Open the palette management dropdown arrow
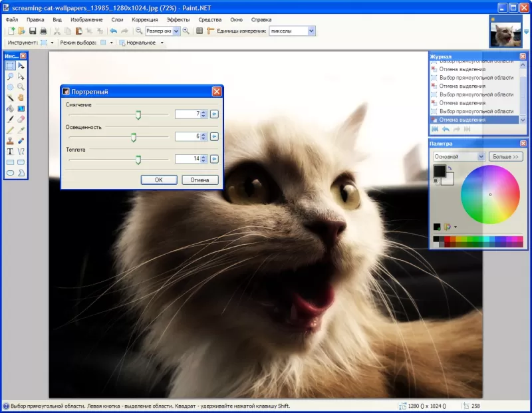The image size is (532, 413). point(456,227)
